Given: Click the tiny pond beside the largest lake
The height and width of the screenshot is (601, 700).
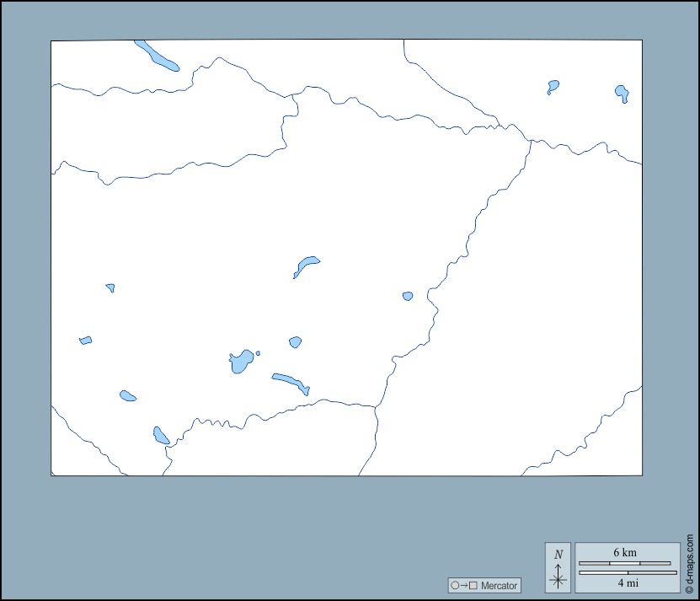Looking at the screenshot, I should 258,353.
